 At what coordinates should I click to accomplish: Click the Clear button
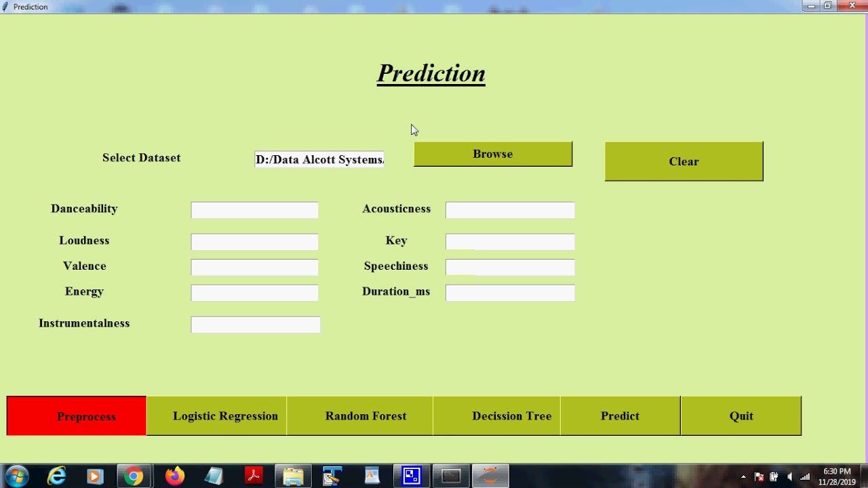coord(684,161)
